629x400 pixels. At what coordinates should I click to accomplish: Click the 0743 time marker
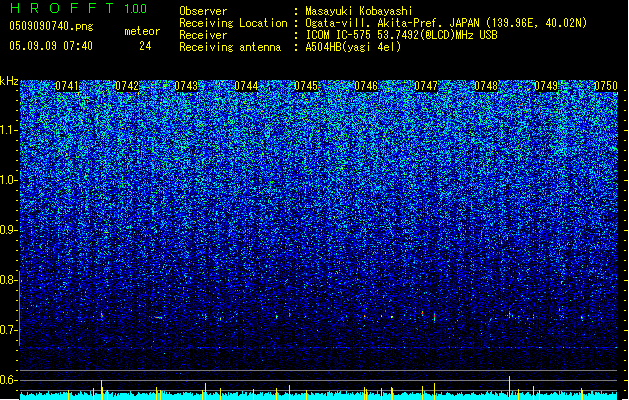click(186, 86)
